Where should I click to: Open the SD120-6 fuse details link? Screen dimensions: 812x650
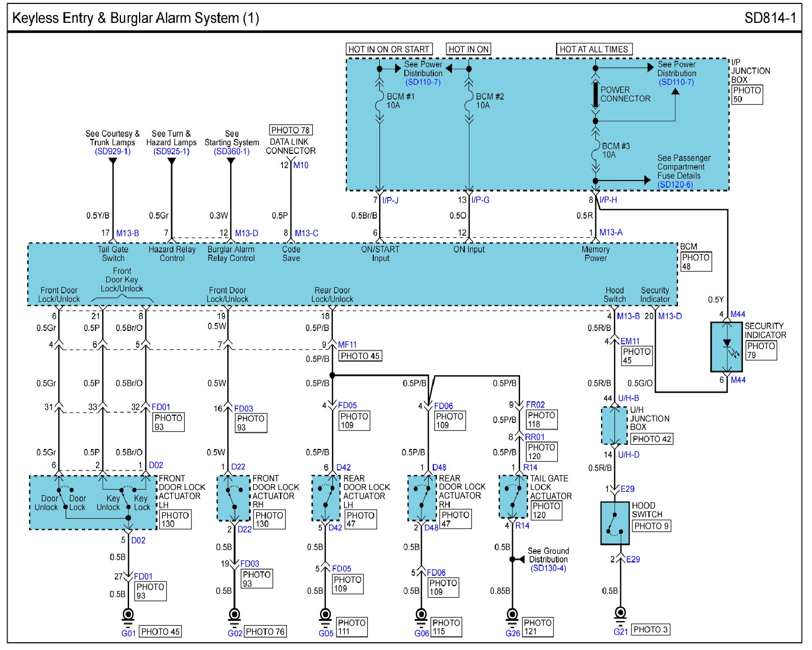coord(675,185)
